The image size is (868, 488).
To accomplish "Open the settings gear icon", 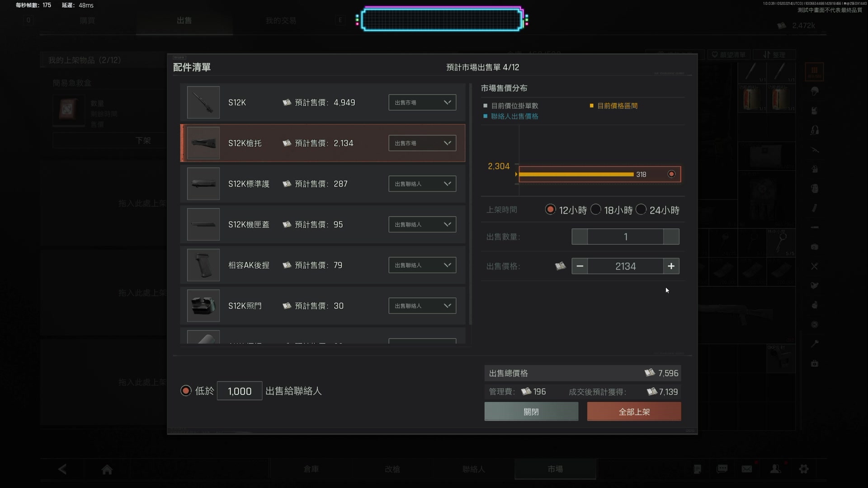I will [x=804, y=469].
